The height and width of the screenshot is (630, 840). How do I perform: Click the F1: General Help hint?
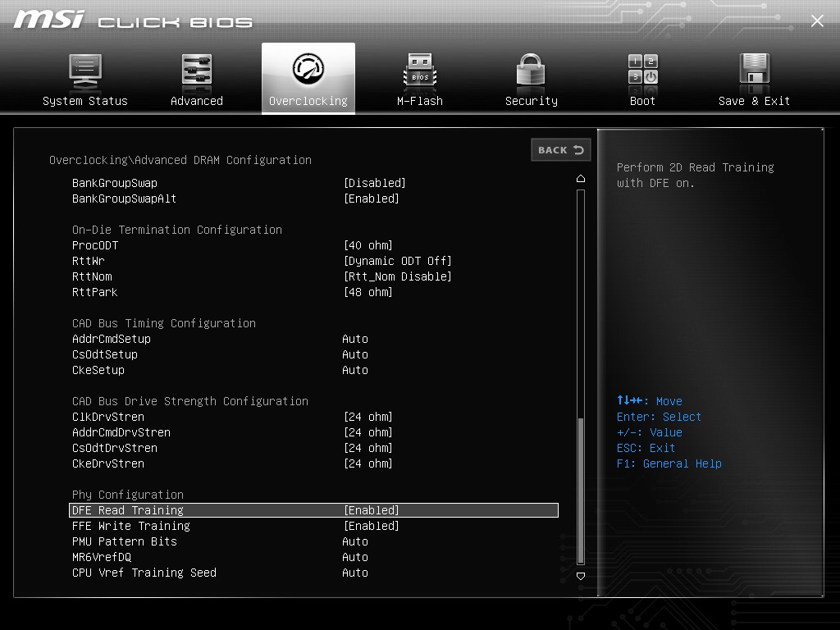[669, 463]
